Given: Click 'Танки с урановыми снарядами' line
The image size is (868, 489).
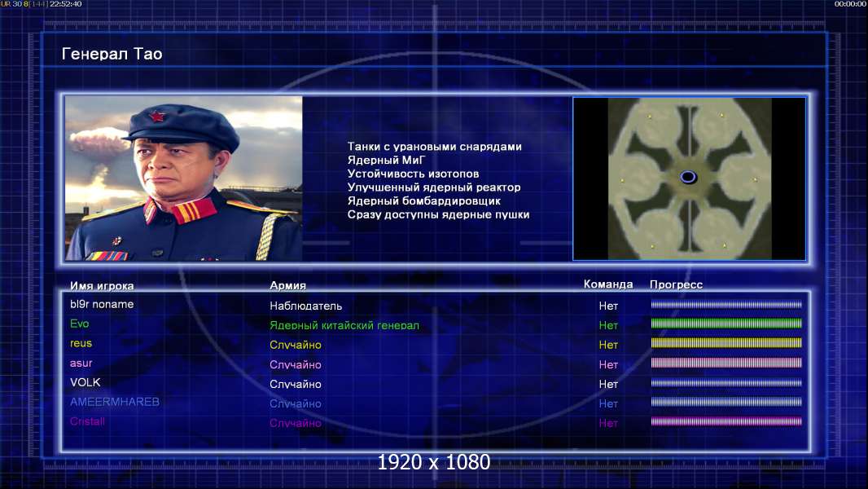Looking at the screenshot, I should tap(435, 147).
